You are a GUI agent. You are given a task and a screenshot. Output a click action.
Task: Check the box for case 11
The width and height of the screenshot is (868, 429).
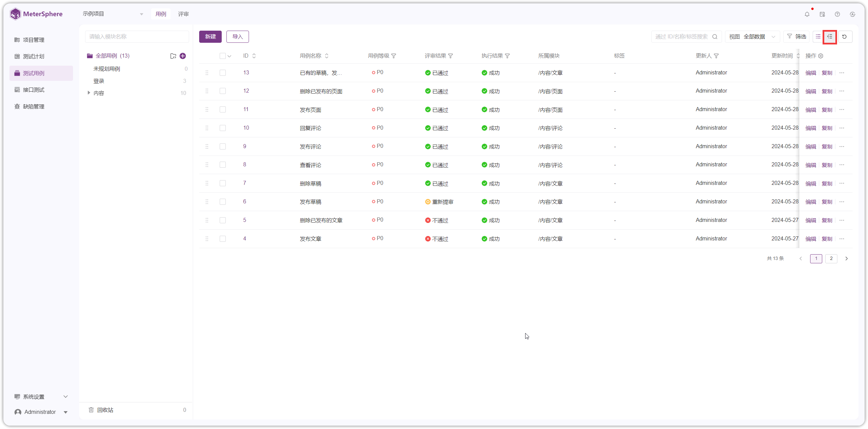(223, 110)
